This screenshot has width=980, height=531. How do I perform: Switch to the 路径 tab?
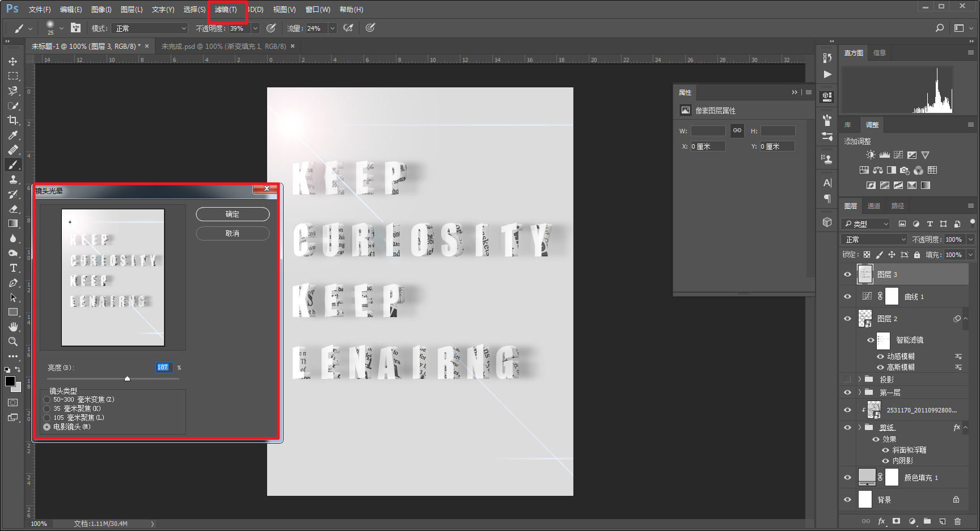coord(898,206)
